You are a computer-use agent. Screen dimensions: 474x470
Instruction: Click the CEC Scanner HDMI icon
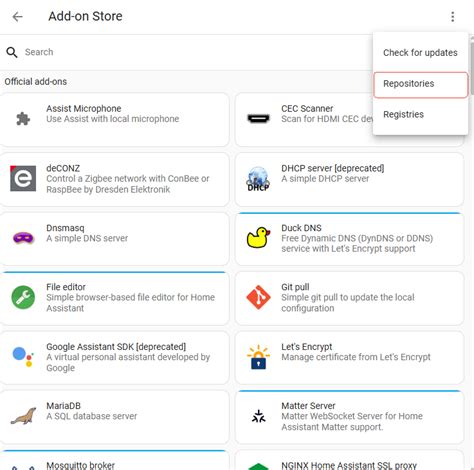point(258,118)
